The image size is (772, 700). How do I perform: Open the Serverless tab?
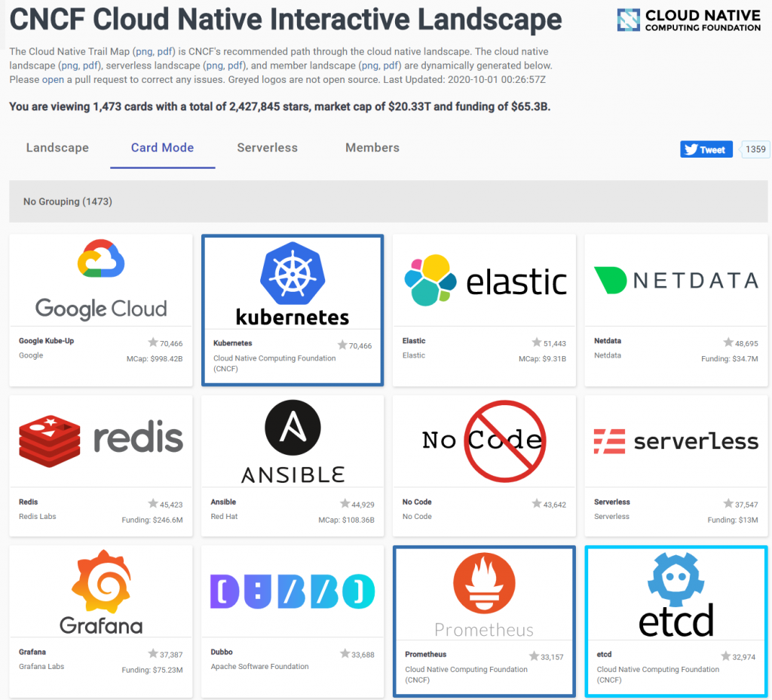tap(267, 148)
